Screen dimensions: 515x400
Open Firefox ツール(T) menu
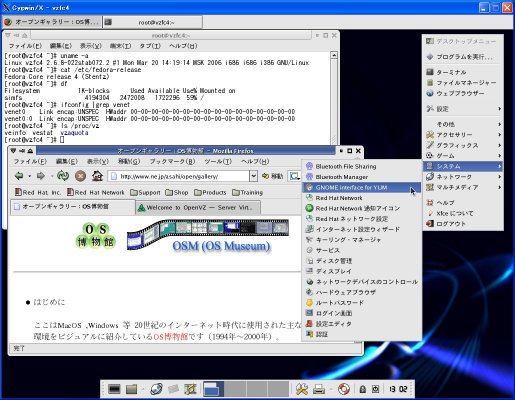[218, 161]
